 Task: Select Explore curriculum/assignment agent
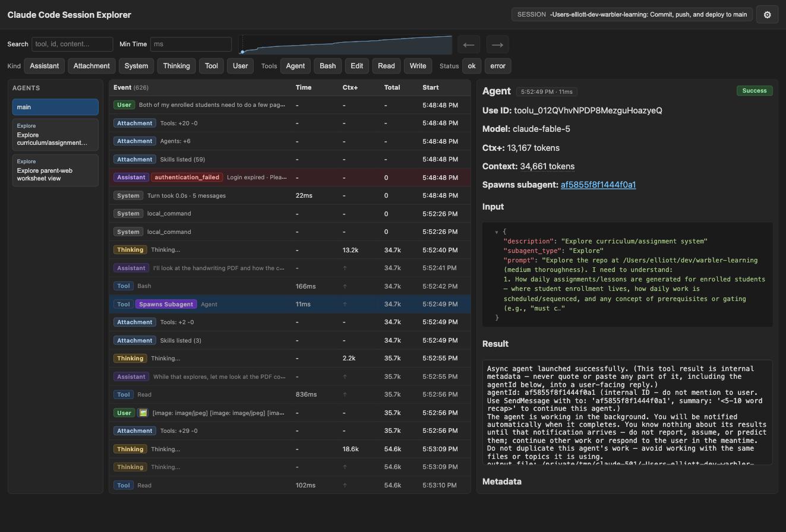(x=55, y=135)
